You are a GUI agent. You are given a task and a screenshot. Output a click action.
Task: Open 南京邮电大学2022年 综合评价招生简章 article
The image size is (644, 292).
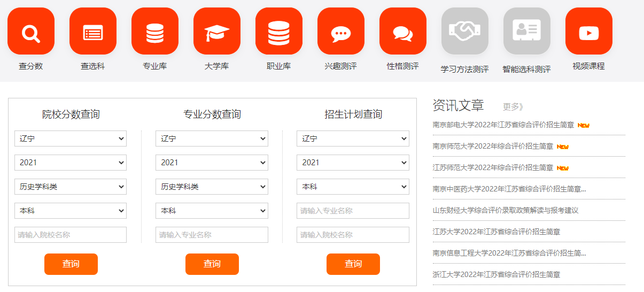coord(503,125)
